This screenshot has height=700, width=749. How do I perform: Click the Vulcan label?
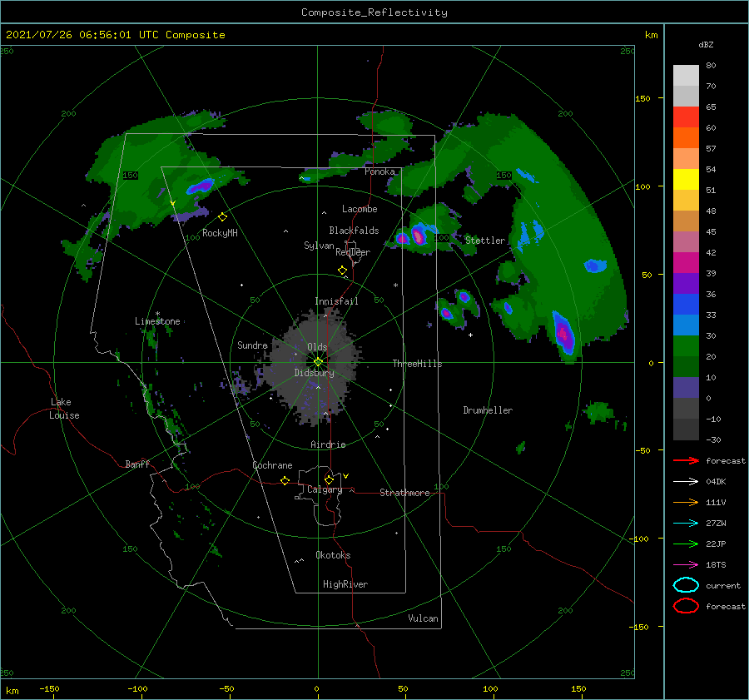tap(424, 618)
